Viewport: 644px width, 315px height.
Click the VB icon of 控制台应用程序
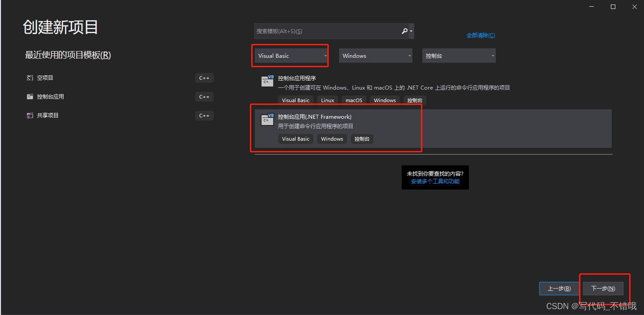pyautogui.click(x=267, y=82)
